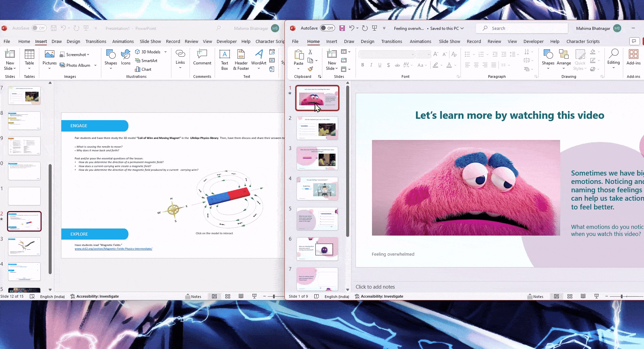Image resolution: width=644 pixels, height=349 pixels.
Task: Toggle AutoSave on in the overwhelmed presentation
Action: (327, 28)
